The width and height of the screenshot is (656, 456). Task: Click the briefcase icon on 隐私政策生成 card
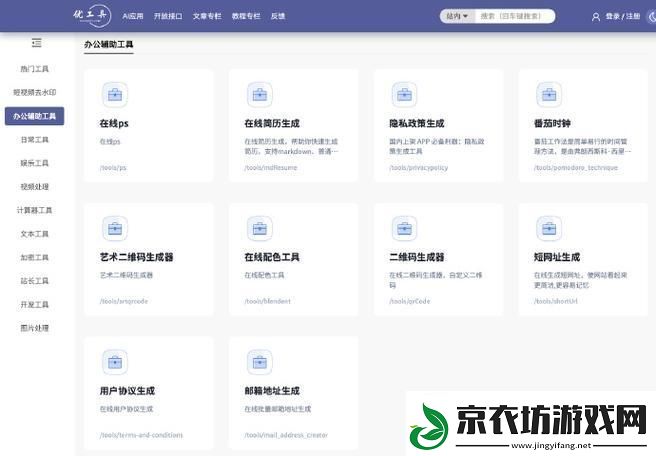(404, 95)
